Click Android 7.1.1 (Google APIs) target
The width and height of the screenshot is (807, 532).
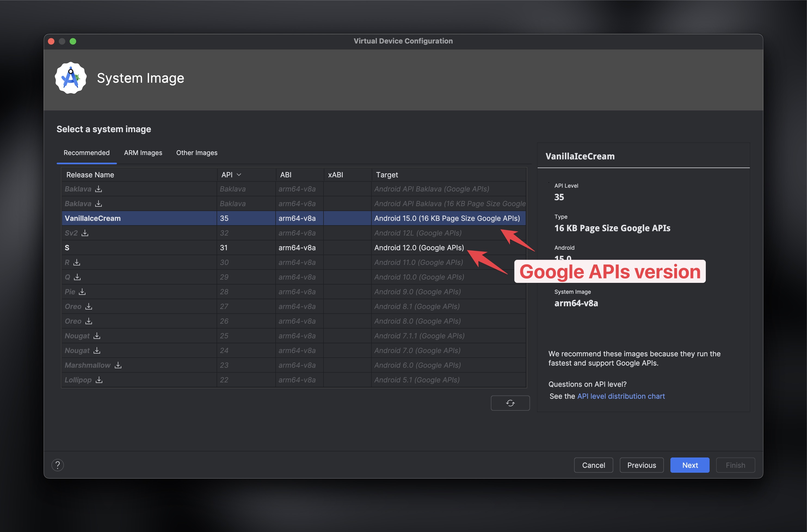point(419,336)
